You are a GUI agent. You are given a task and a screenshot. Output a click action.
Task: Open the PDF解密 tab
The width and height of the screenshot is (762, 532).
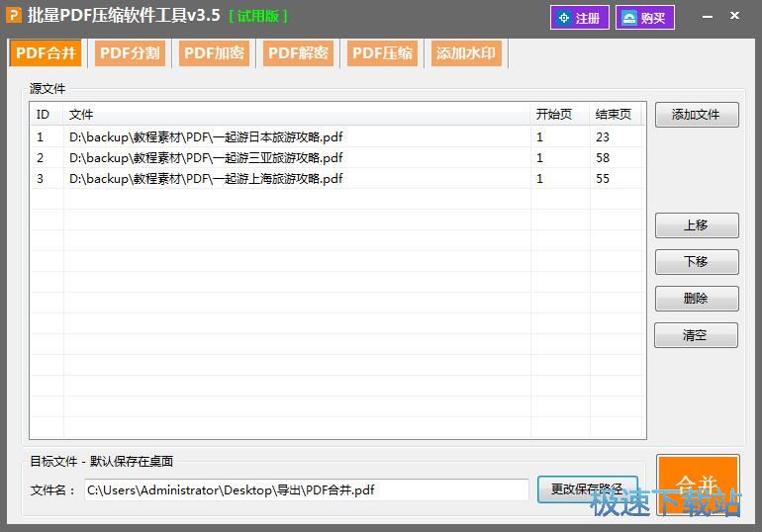pyautogui.click(x=298, y=53)
